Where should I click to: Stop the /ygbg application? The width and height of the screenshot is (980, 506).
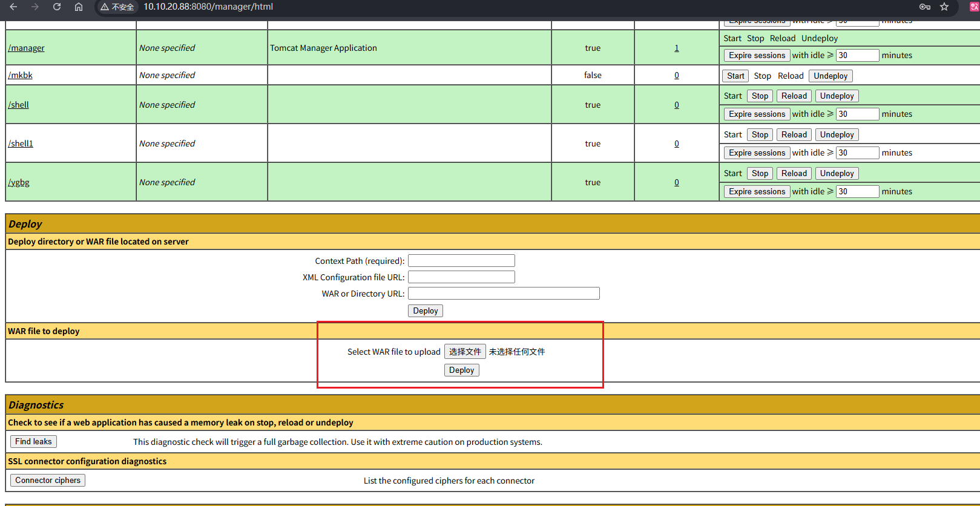[760, 173]
